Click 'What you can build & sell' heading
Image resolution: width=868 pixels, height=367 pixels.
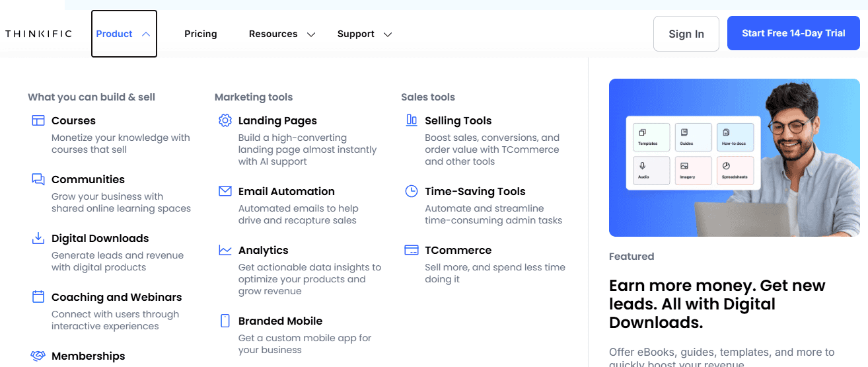[x=91, y=97]
